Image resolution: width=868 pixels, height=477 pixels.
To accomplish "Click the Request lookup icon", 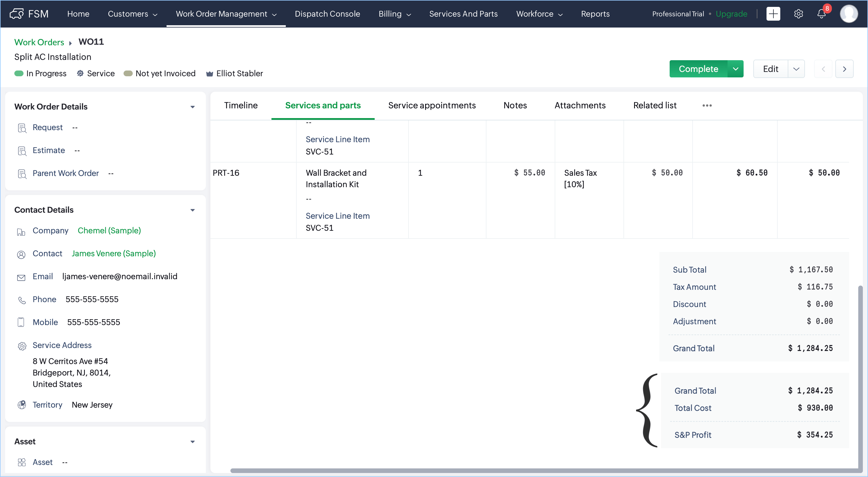I will tap(22, 128).
